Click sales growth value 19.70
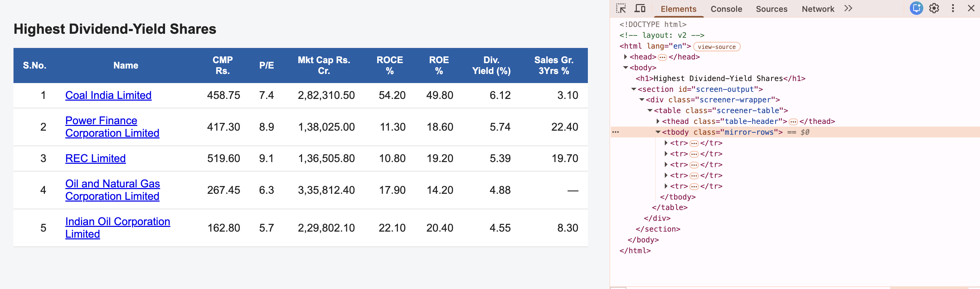This screenshot has width=980, height=289. 565,158
